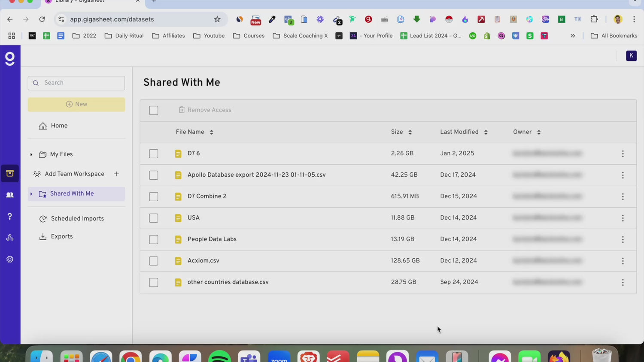The height and width of the screenshot is (362, 644).
Task: Open the team members icon in left rail
Action: tap(10, 195)
